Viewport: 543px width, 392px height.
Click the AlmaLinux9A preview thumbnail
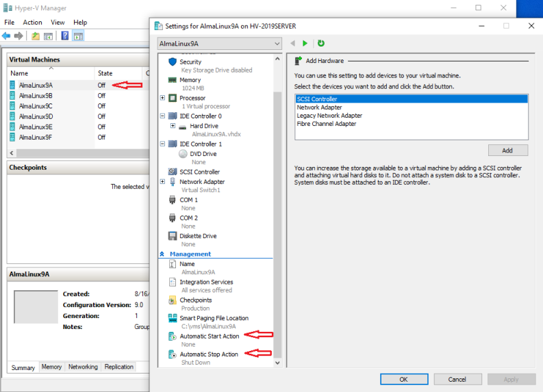[x=36, y=306]
